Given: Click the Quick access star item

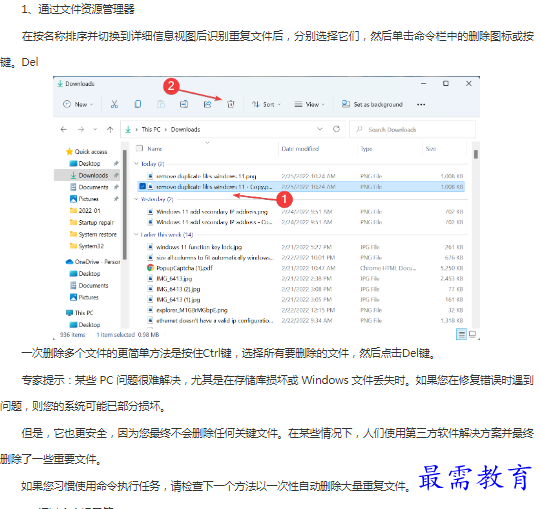Looking at the screenshot, I should (86, 152).
